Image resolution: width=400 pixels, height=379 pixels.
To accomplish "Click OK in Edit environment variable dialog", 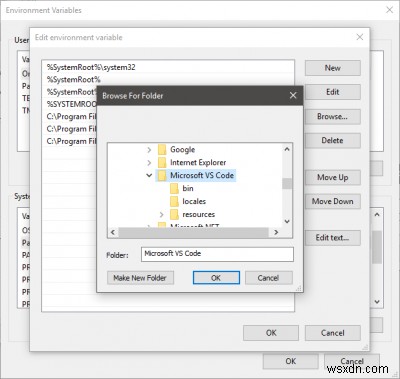I will (271, 333).
